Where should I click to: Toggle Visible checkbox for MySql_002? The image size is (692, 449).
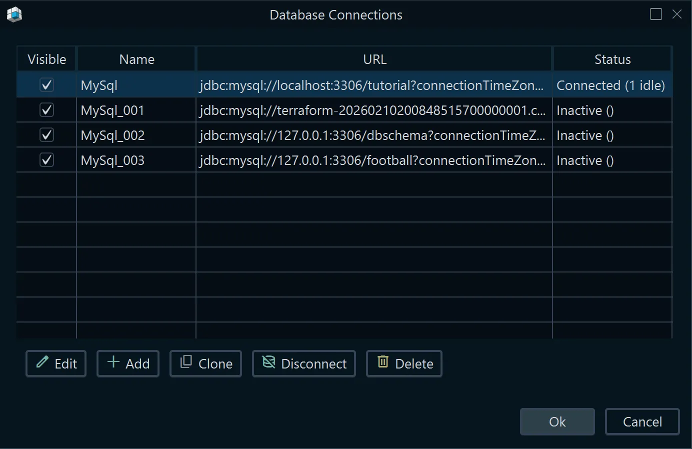point(47,135)
